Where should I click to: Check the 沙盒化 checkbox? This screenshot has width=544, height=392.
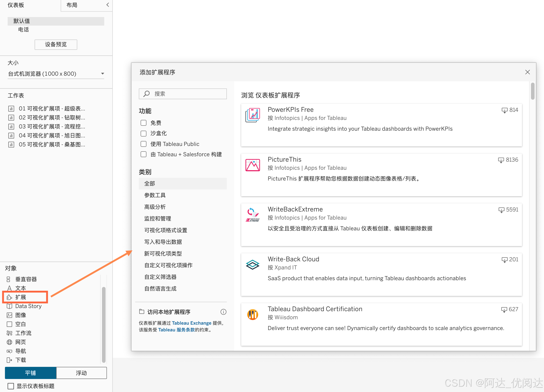144,133
